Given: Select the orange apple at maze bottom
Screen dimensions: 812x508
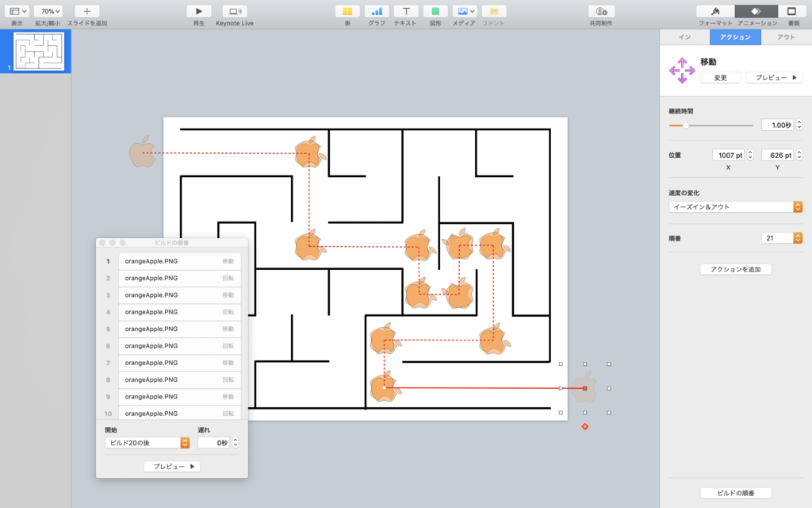Looking at the screenshot, I should 385,387.
